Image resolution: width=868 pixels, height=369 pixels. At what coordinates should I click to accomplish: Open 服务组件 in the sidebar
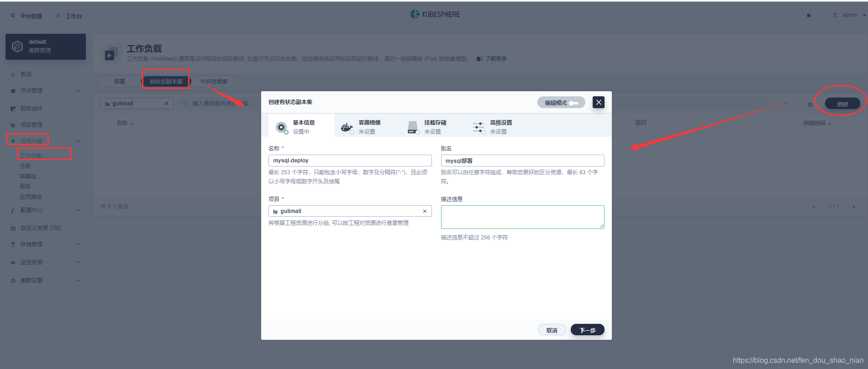pos(32,109)
